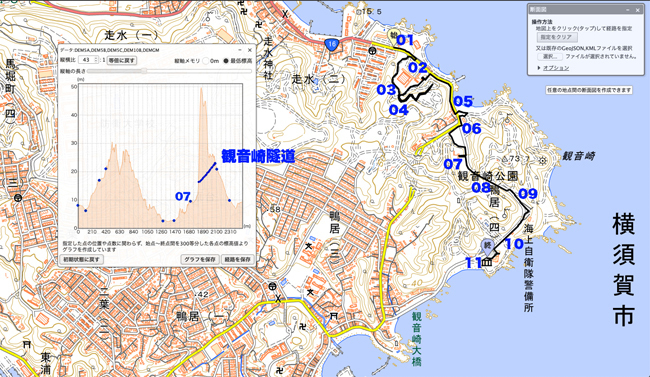Click the 経路を保存 button
This screenshot has height=377, width=650.
pos(238,259)
